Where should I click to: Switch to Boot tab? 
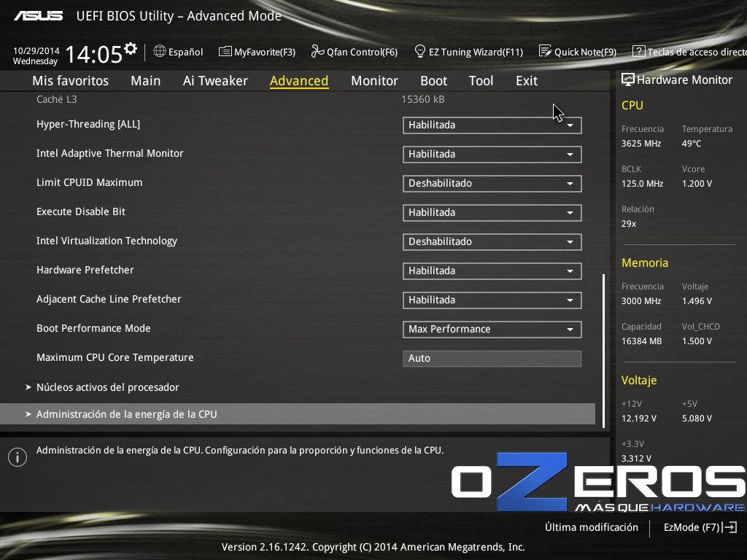(433, 81)
